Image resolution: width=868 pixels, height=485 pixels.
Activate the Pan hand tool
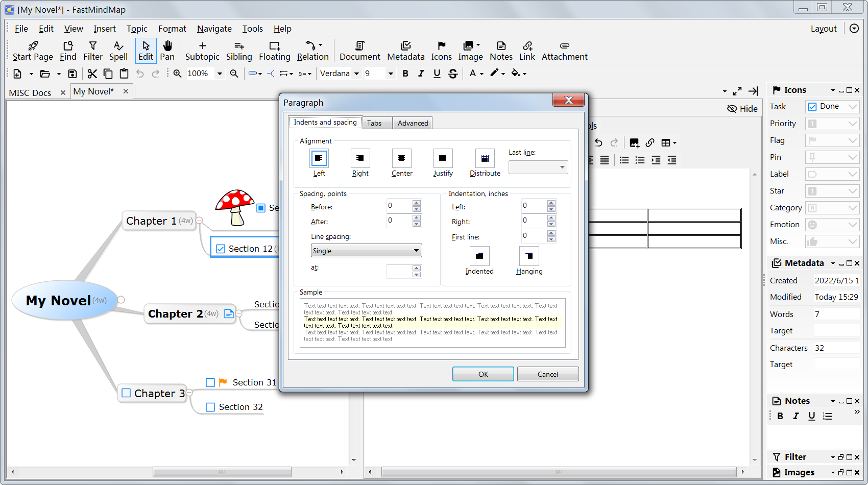[167, 51]
